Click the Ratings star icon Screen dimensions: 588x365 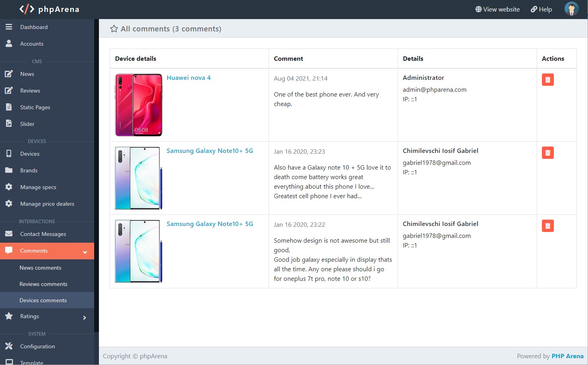pyautogui.click(x=9, y=316)
